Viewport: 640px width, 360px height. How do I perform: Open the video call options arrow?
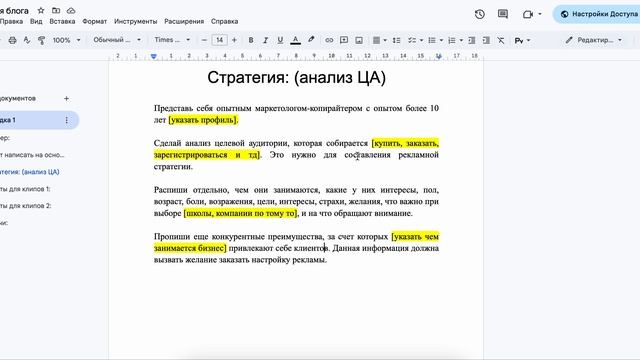pos(540,14)
